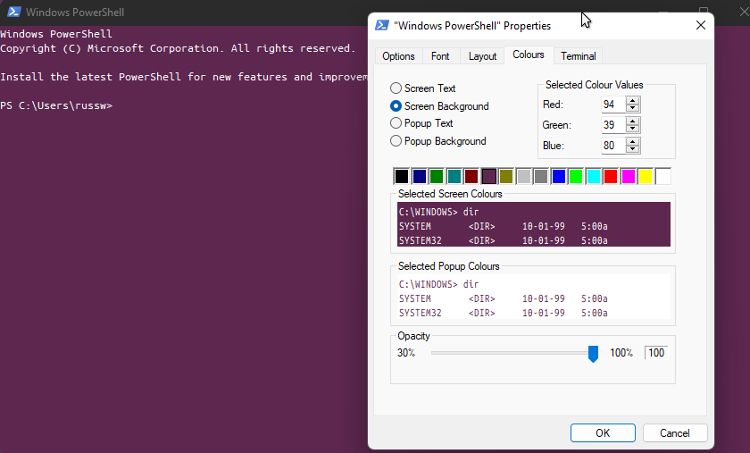The image size is (750, 453).
Task: Pick the light grey colour swatch
Action: click(x=524, y=177)
